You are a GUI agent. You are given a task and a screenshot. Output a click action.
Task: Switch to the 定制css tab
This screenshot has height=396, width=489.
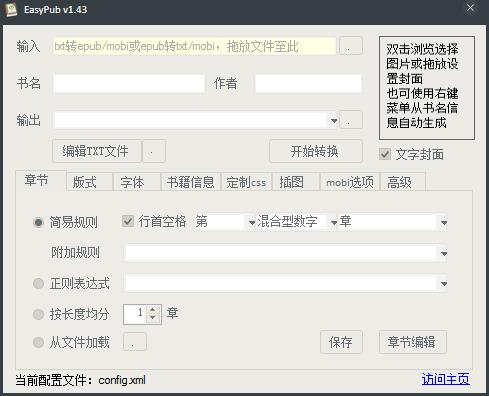(x=246, y=182)
